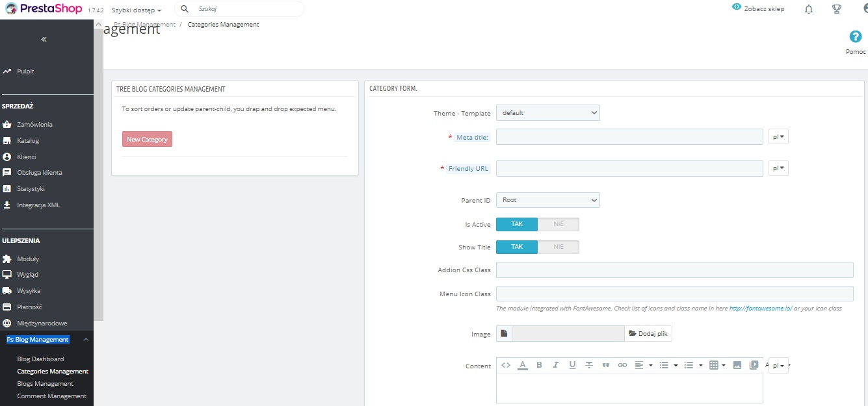Viewport: 868px width, 406px height.
Task: Apply strikethrough formatting in Content editor
Action: (589, 365)
